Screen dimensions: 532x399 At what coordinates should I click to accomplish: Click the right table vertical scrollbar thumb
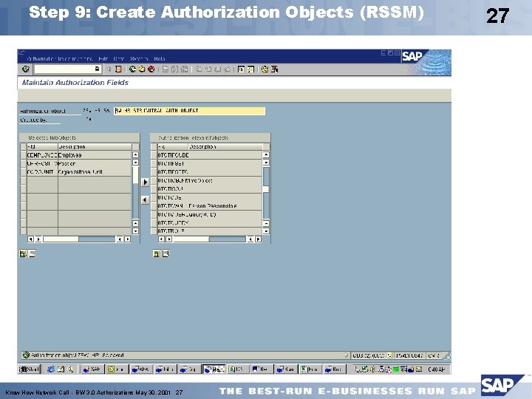pos(266,189)
